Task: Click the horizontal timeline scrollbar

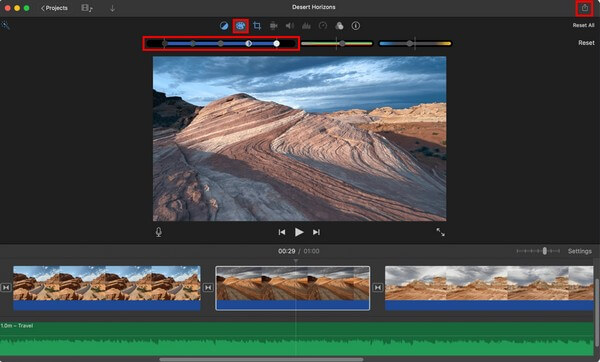Action: point(261,360)
